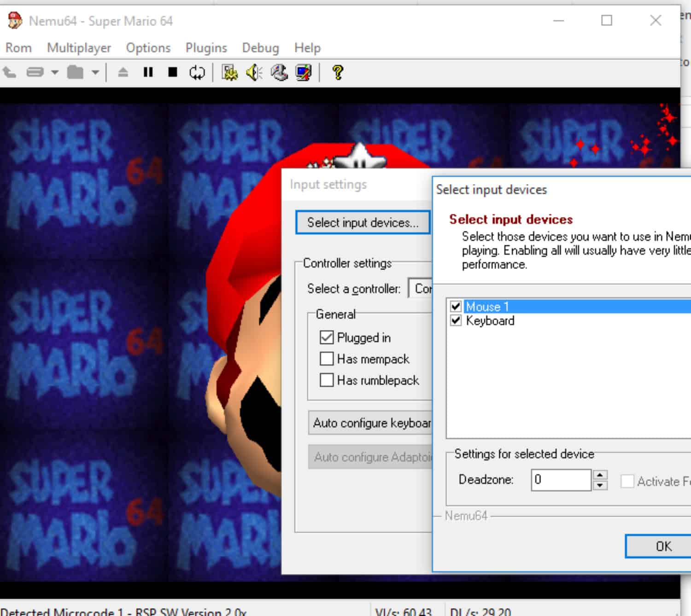691x616 pixels.
Task: Open general settings gear toolbar icon
Action: coord(229,72)
